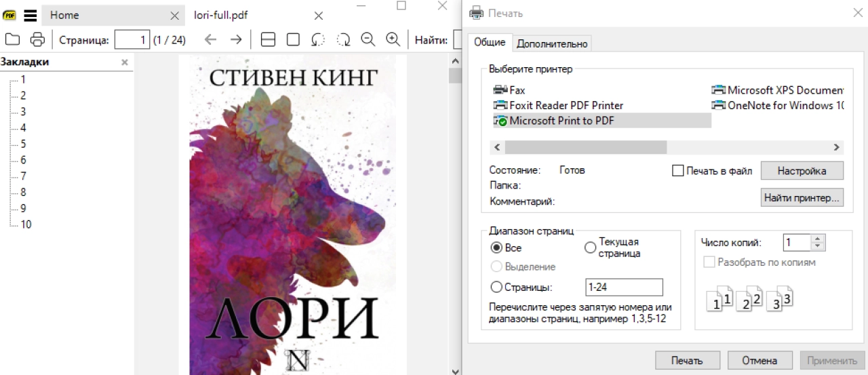Switch to the lori-full.pdf tab
Screen dimensions: 868x375
258,16
